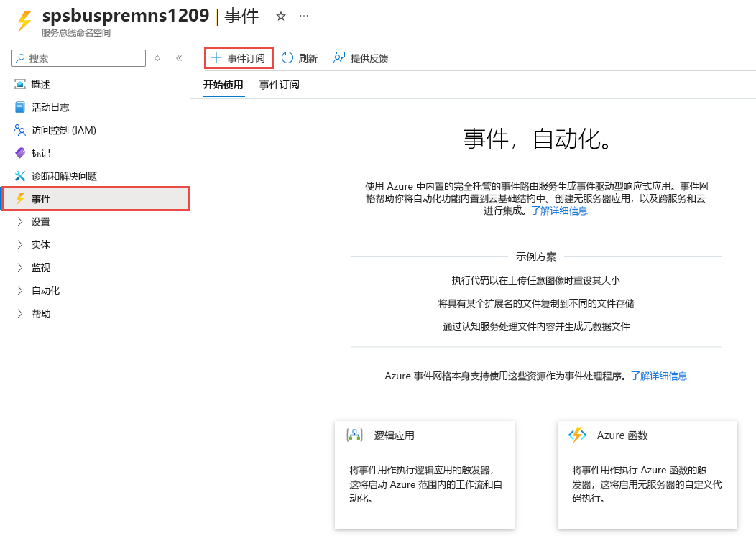This screenshot has height=536, width=756.
Task: Click the plus icon for 事件订阅
Action: click(216, 58)
